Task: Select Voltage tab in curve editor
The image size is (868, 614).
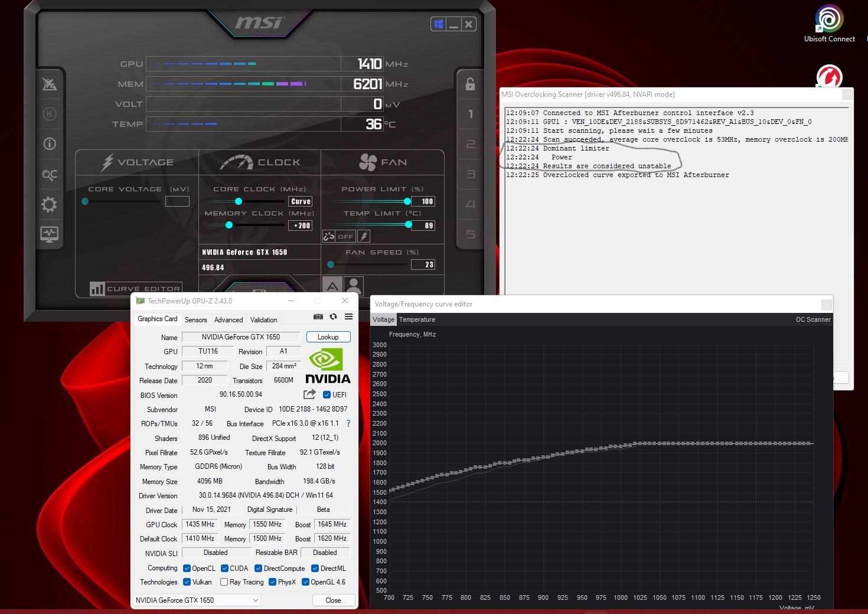Action: (383, 319)
